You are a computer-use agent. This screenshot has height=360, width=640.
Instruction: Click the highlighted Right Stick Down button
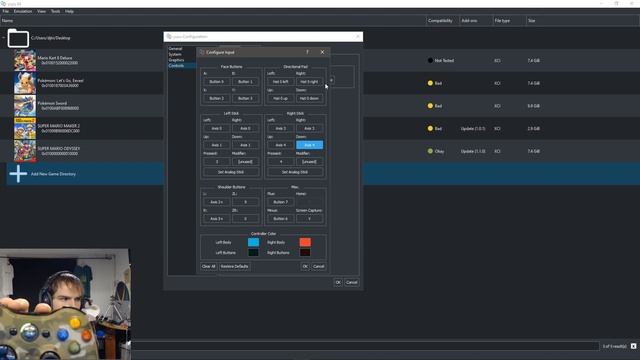309,145
